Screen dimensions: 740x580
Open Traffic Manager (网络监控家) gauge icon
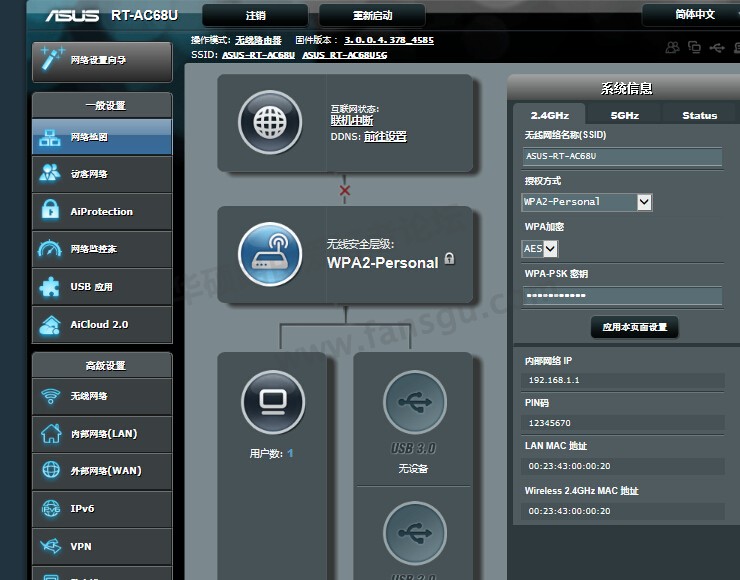click(50, 249)
